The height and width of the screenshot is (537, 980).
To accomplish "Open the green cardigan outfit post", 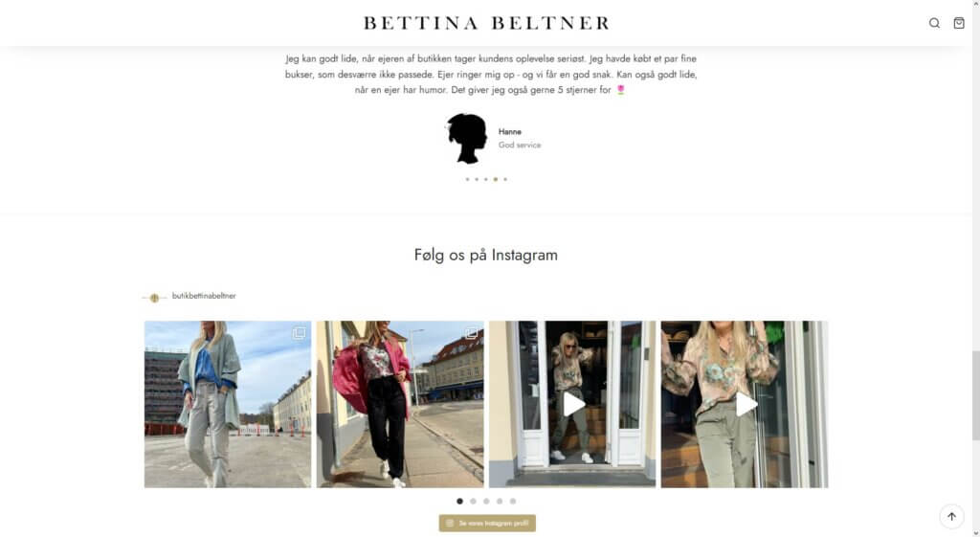I will click(228, 405).
